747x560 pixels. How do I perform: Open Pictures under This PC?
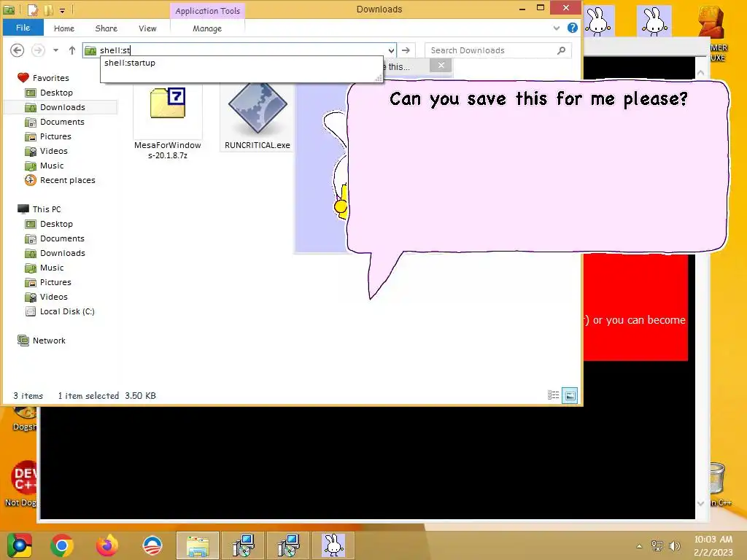pos(55,282)
